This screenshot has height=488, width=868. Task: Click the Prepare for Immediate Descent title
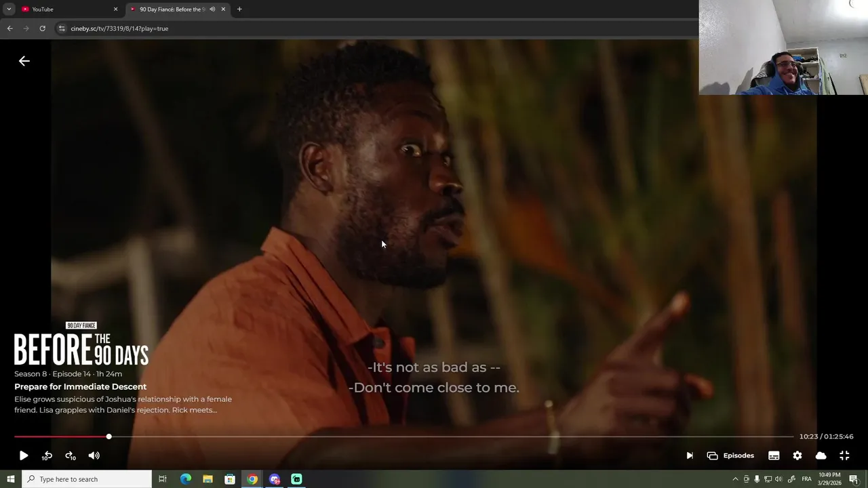pyautogui.click(x=81, y=387)
